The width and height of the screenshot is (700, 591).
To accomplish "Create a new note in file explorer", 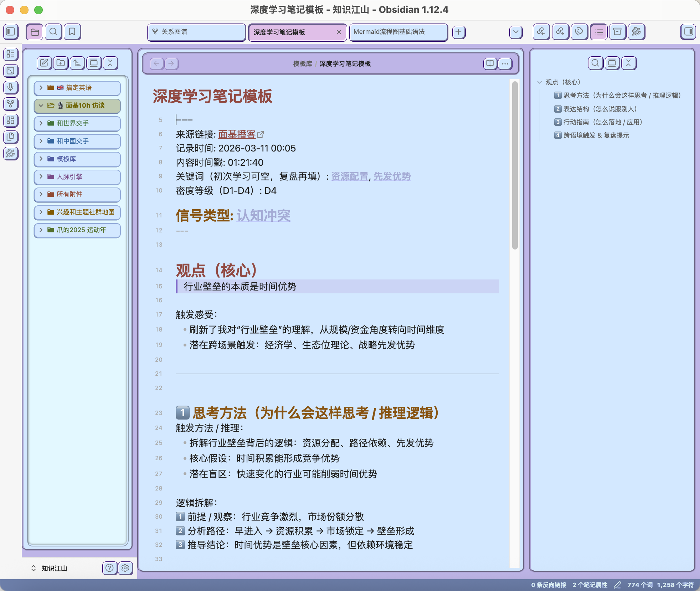I will 44,63.
